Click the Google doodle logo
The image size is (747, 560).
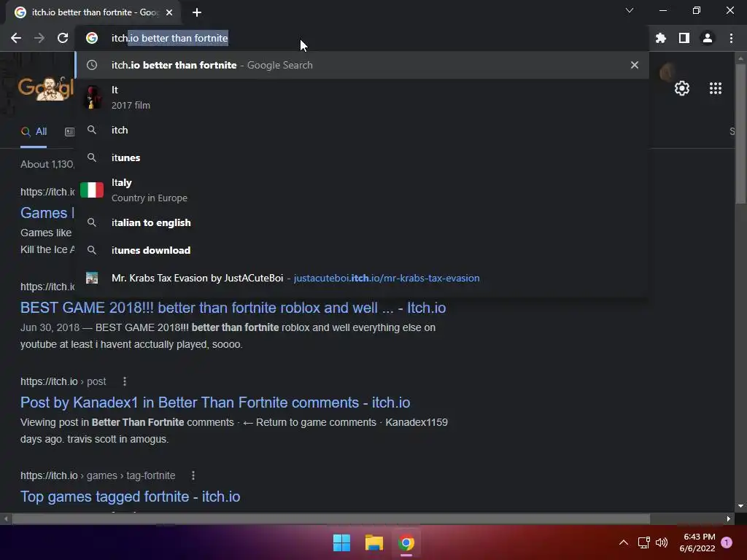tap(46, 88)
